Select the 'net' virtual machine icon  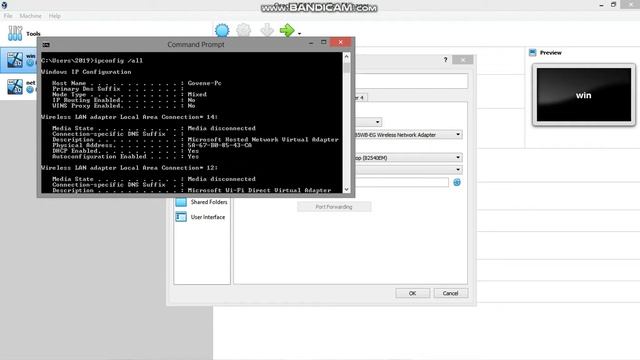pyautogui.click(x=15, y=87)
